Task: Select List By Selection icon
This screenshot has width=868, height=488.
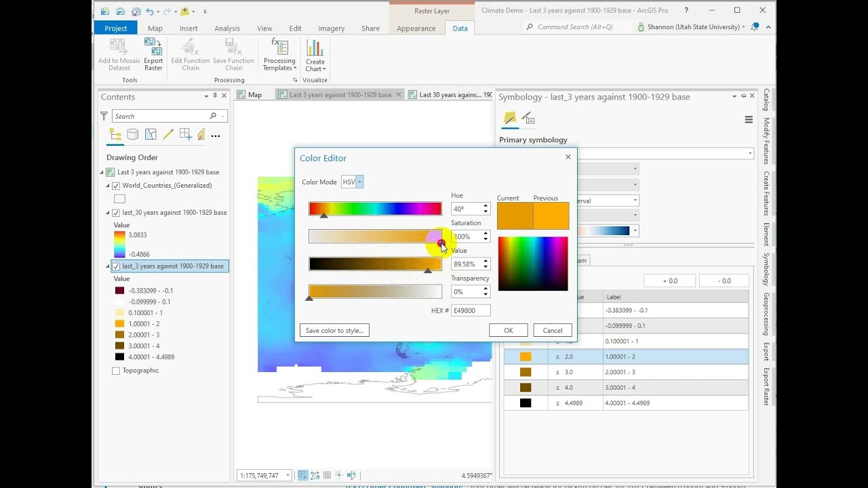Action: click(x=151, y=135)
